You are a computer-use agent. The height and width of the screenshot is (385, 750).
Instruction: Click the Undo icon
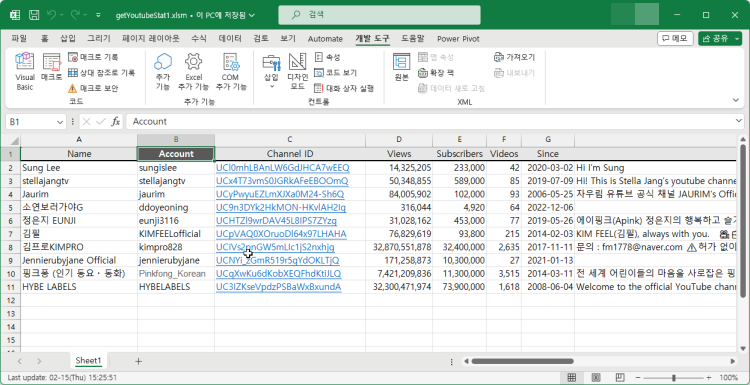(51, 15)
